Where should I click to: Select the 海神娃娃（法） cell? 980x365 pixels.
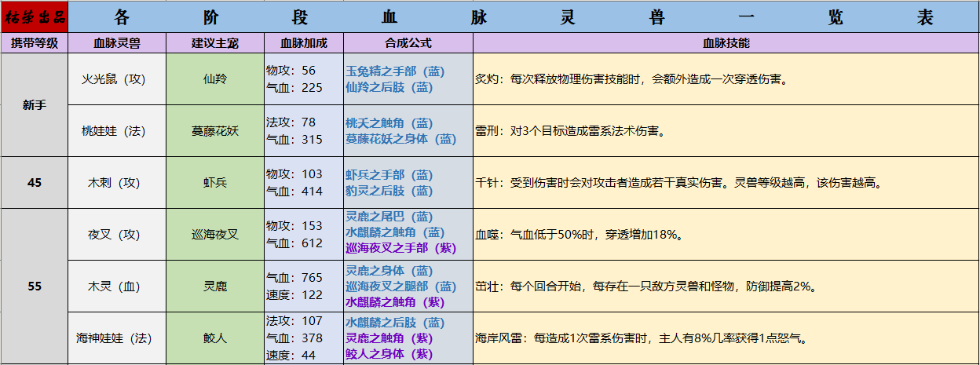coord(117,338)
